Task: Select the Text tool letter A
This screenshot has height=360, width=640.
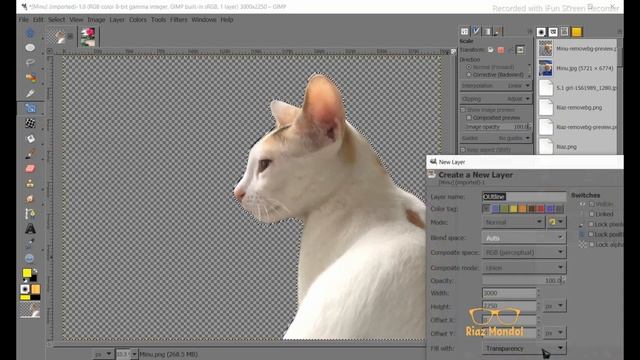Action: click(30, 229)
